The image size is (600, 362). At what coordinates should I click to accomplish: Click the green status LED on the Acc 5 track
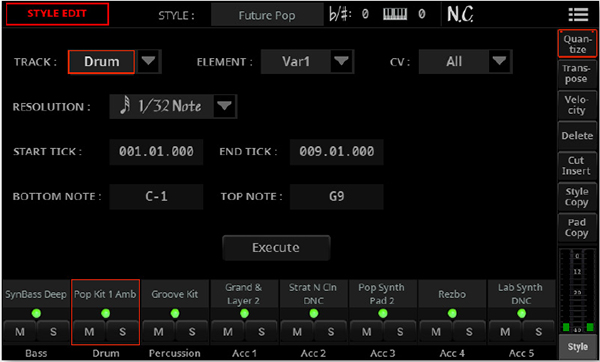(521, 313)
